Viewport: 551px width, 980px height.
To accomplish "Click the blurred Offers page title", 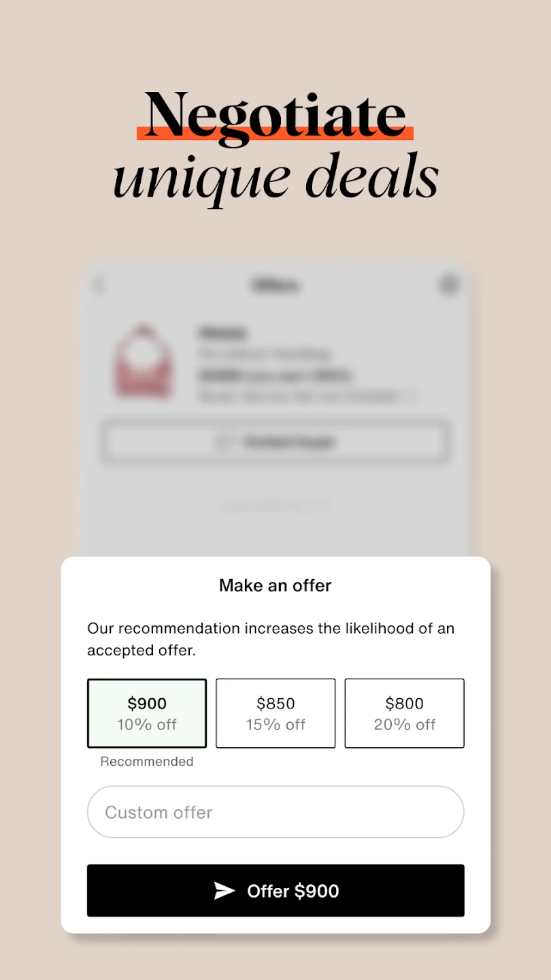I will click(x=275, y=284).
